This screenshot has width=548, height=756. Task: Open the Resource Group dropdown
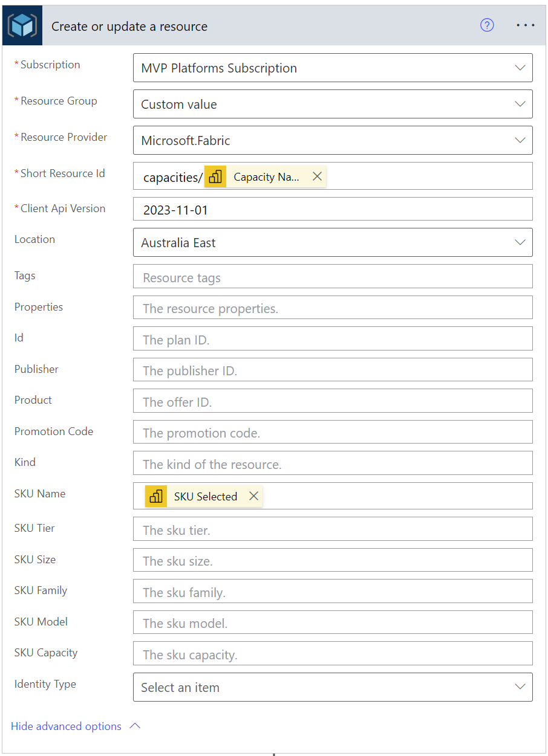pos(520,105)
